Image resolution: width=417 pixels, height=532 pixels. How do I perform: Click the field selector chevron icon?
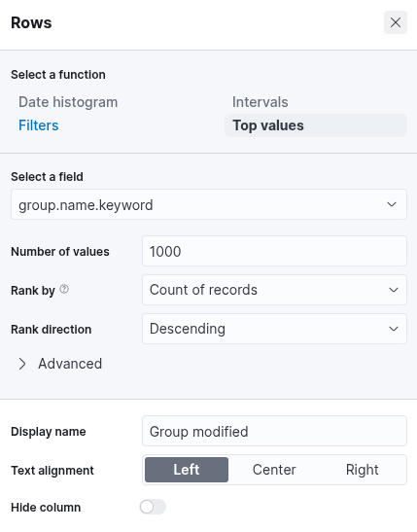point(392,204)
